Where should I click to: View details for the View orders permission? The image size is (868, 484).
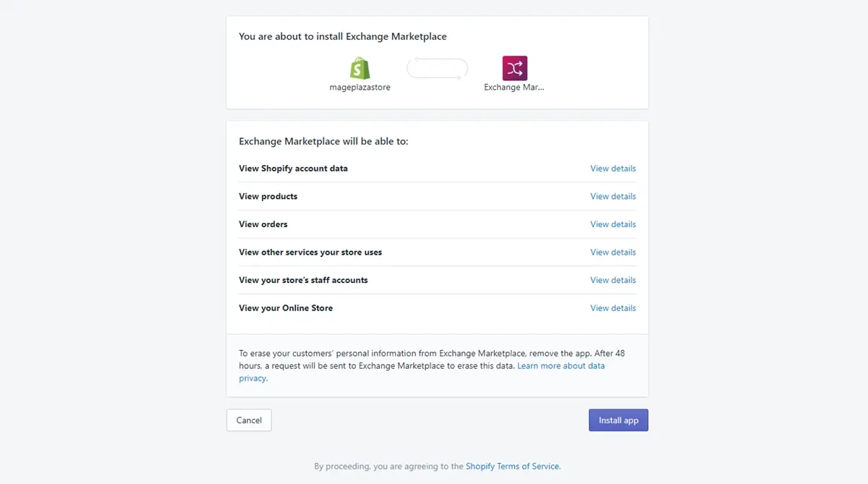(x=613, y=224)
